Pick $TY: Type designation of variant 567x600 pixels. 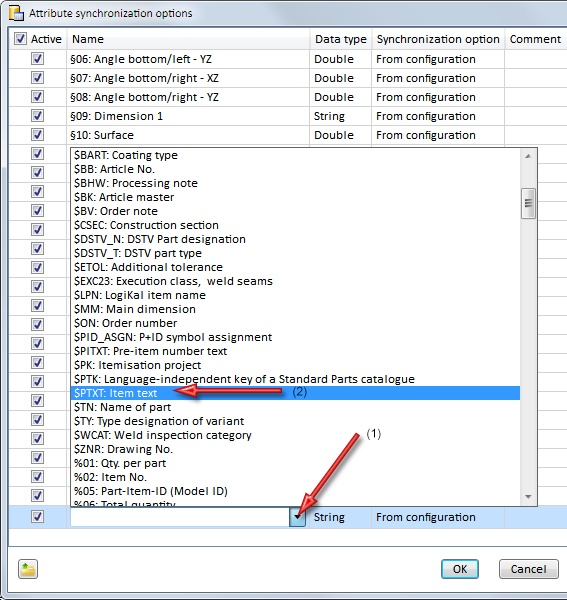295,421
